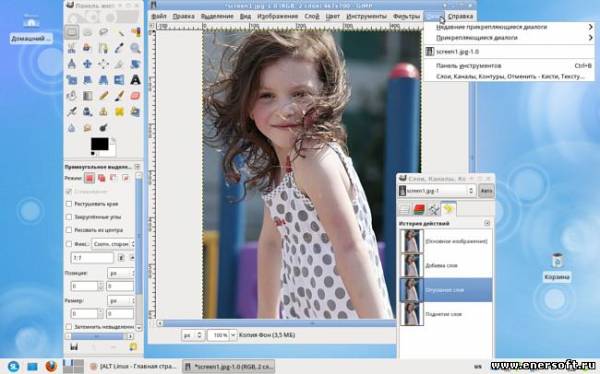Select the Zoom magnifier tool

(135, 48)
